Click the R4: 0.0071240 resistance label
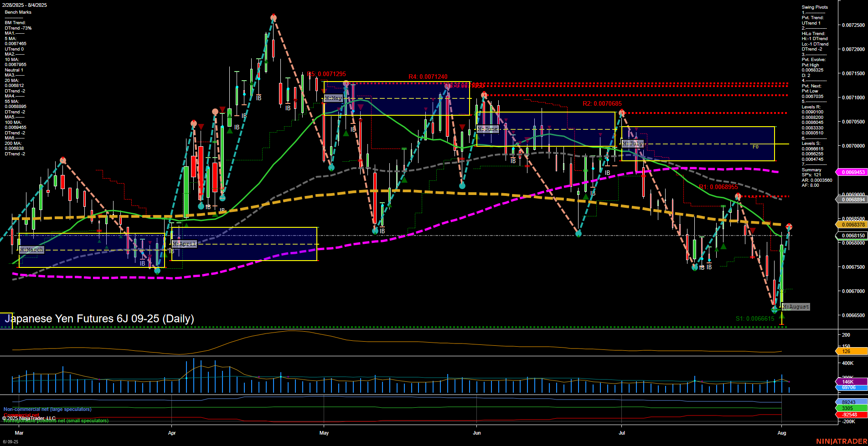 (x=428, y=77)
